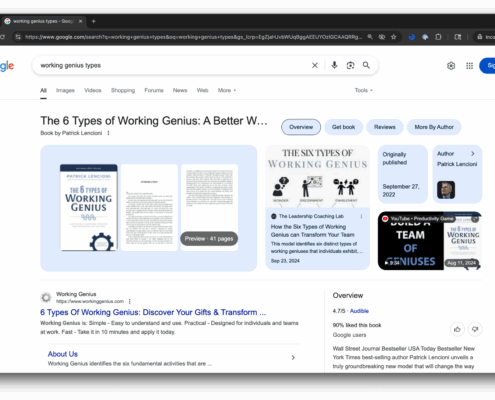This screenshot has height=400, width=495.
Task: Reload the page
Action: click(2, 37)
